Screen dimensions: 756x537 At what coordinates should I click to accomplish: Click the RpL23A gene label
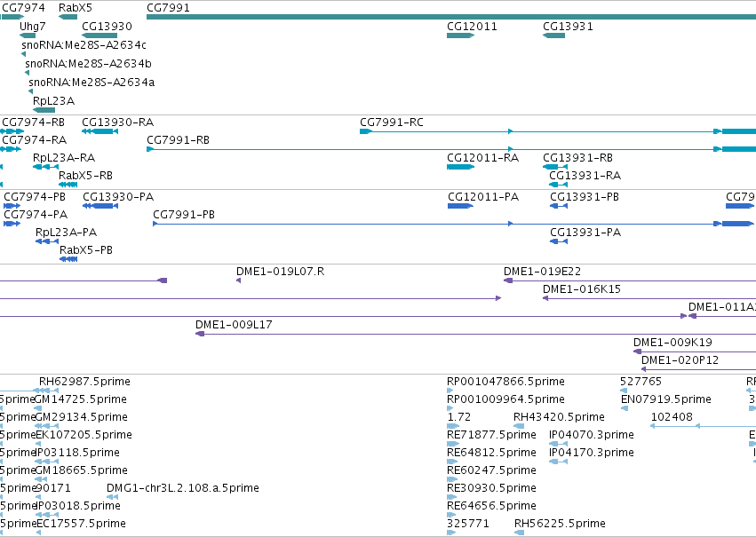point(53,101)
